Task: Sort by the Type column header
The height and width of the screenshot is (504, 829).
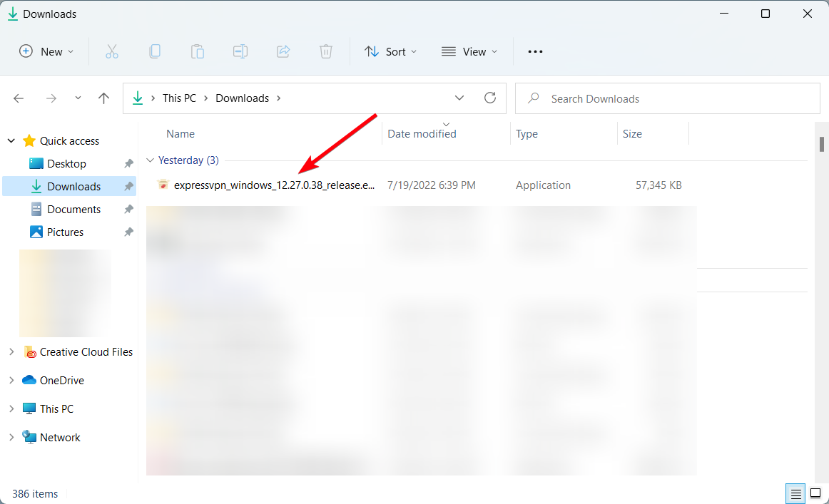Action: (x=527, y=133)
